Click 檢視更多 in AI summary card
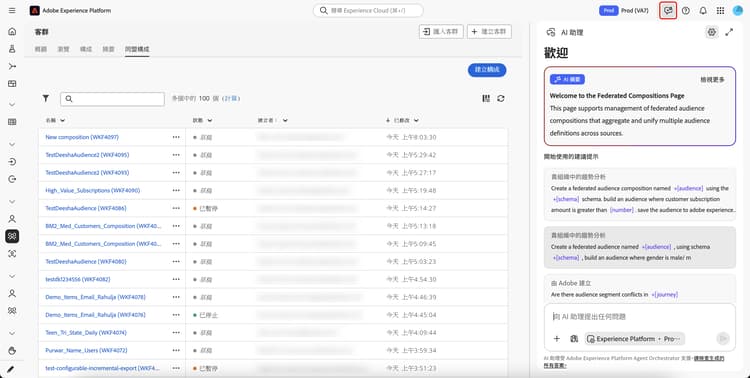The height and width of the screenshot is (378, 750). click(x=712, y=80)
